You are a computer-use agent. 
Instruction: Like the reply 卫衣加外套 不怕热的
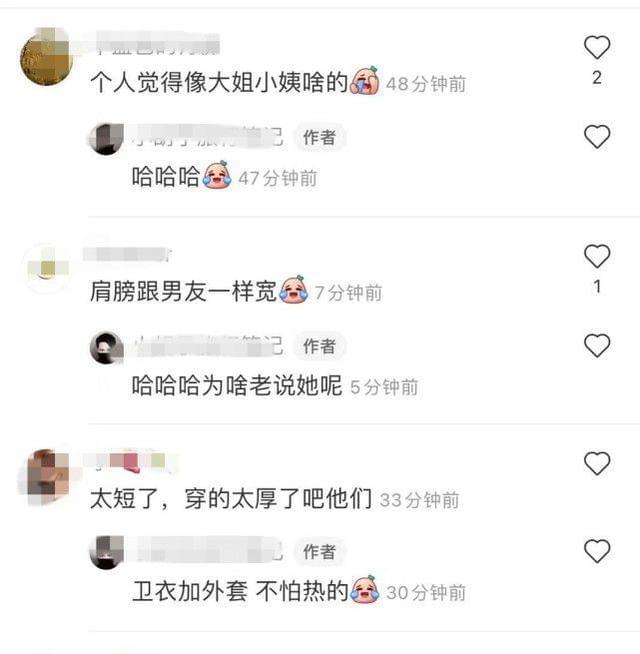click(x=597, y=551)
